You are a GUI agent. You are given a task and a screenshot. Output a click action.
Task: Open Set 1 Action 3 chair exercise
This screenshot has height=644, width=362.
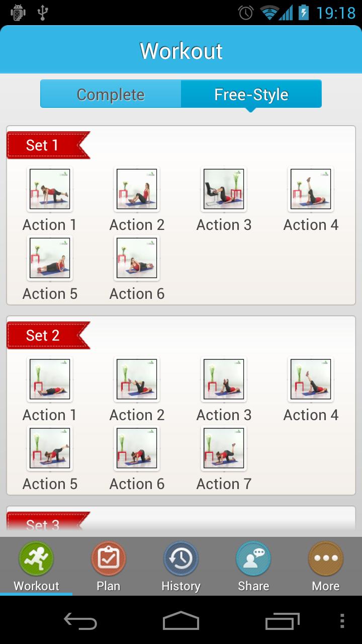224,189
